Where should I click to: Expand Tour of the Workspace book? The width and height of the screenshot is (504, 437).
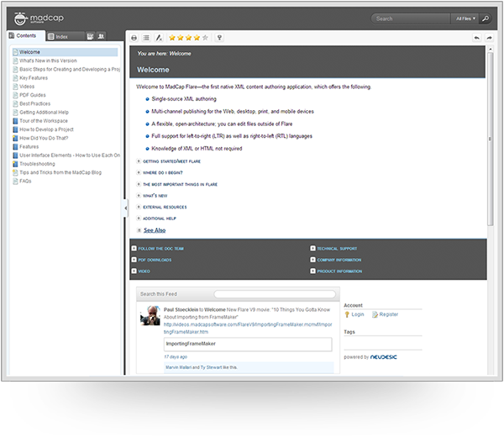(x=40, y=121)
